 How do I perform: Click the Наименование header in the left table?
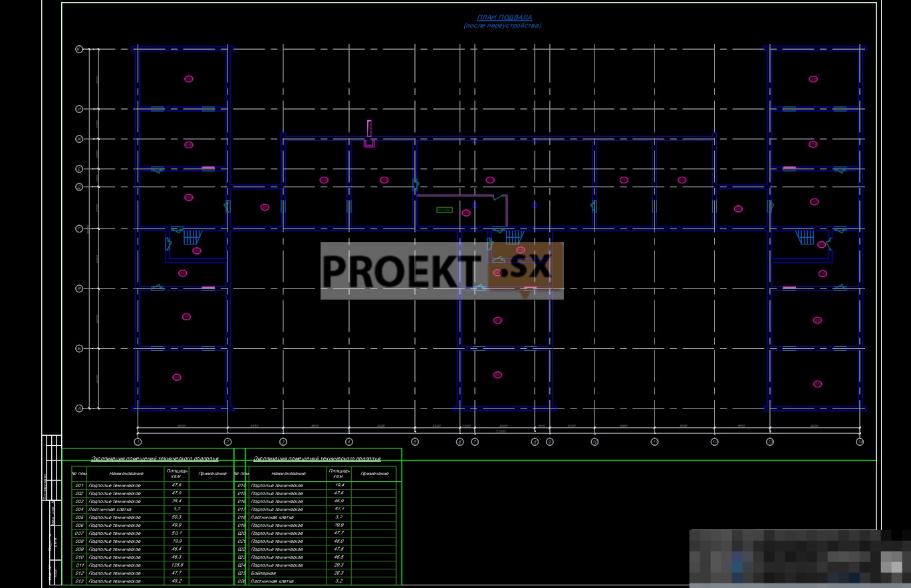point(126,474)
